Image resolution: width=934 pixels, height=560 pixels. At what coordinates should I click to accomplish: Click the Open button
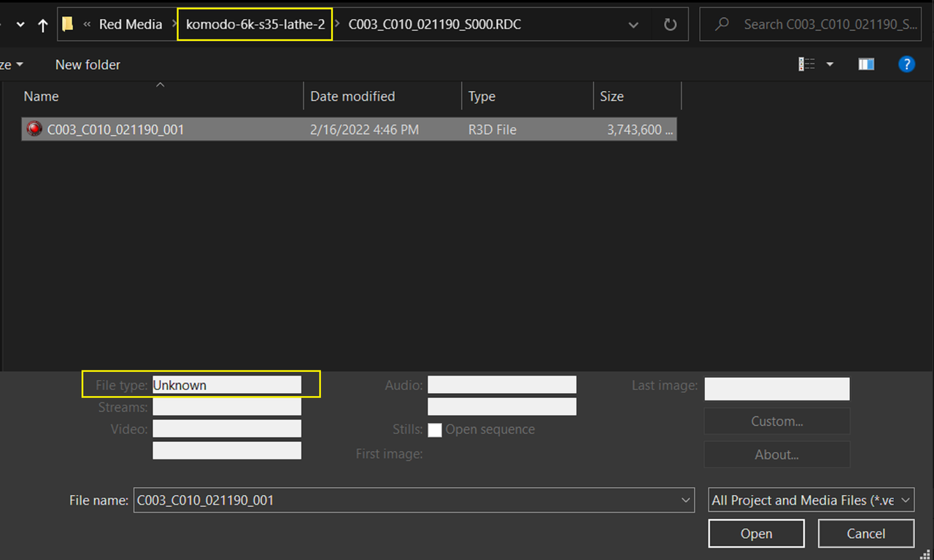click(x=757, y=534)
